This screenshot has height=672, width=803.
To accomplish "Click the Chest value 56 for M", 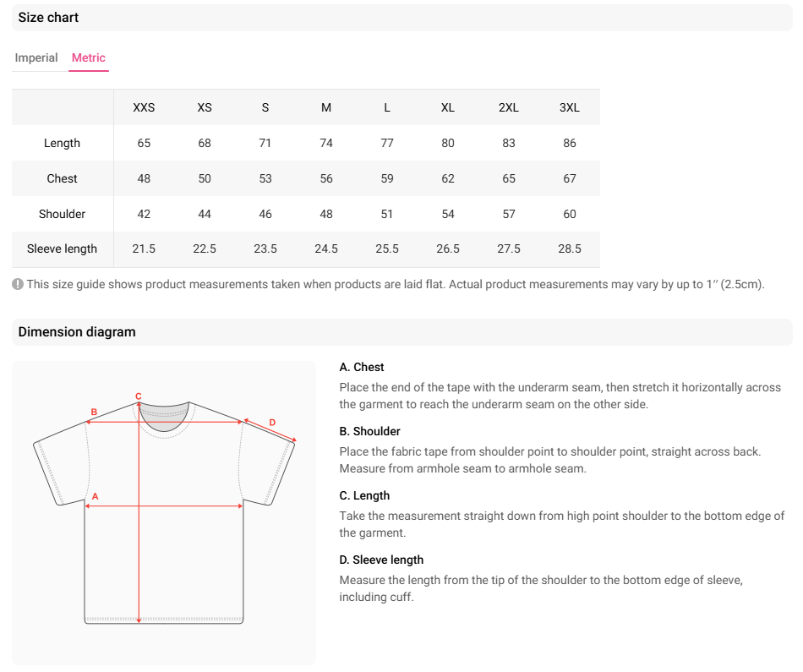I will point(326,178).
